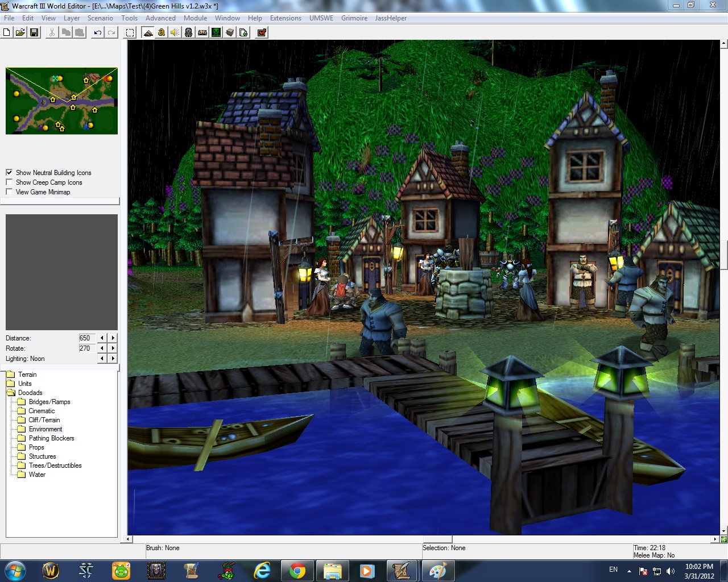Increase Distance with right arrow
The width and height of the screenshot is (728, 582).
tap(113, 338)
